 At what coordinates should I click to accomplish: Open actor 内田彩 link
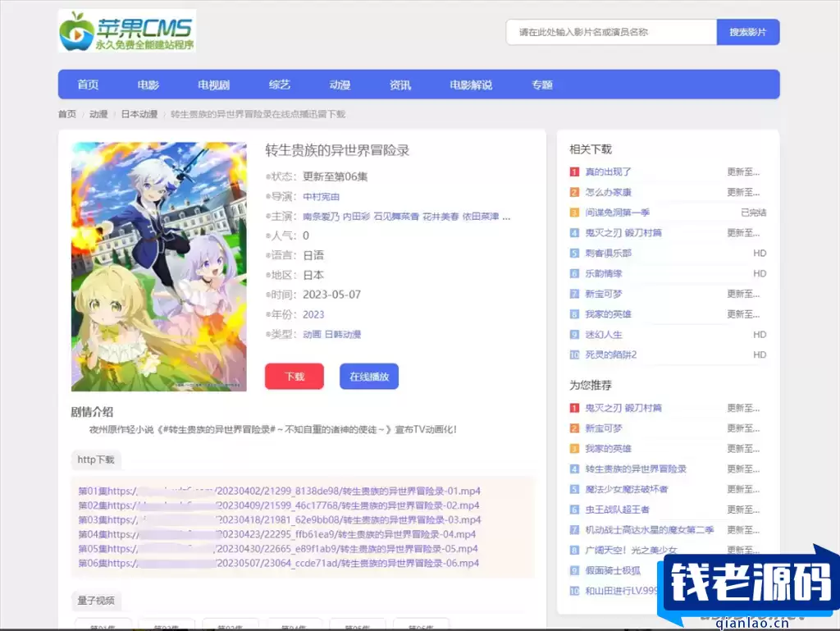pos(356,217)
